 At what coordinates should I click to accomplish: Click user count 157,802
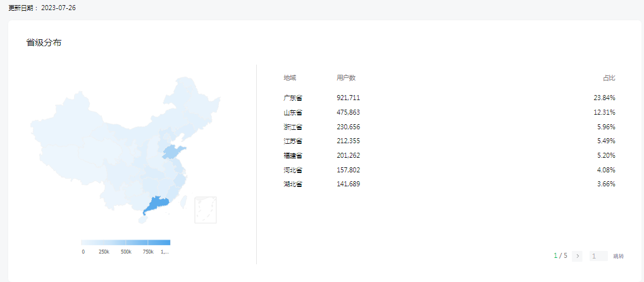(349, 170)
